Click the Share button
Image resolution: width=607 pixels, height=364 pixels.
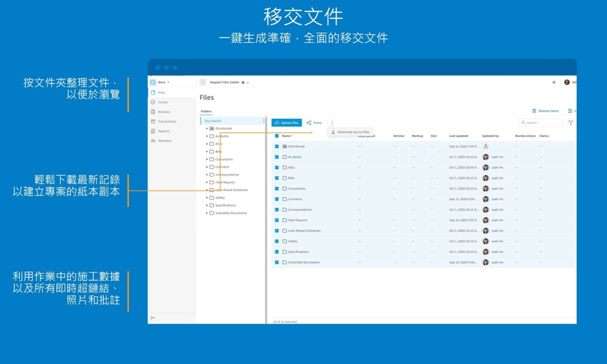pos(314,123)
